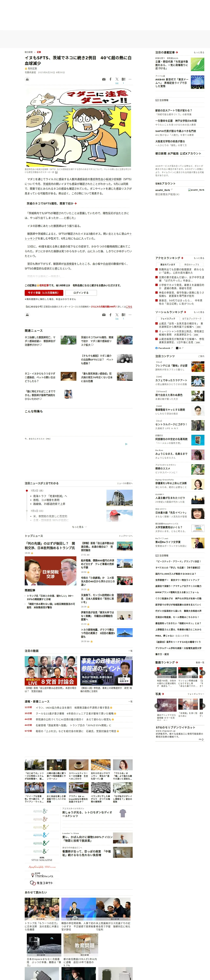Click 一覧 link beside 注目の動画

pos(130,651)
